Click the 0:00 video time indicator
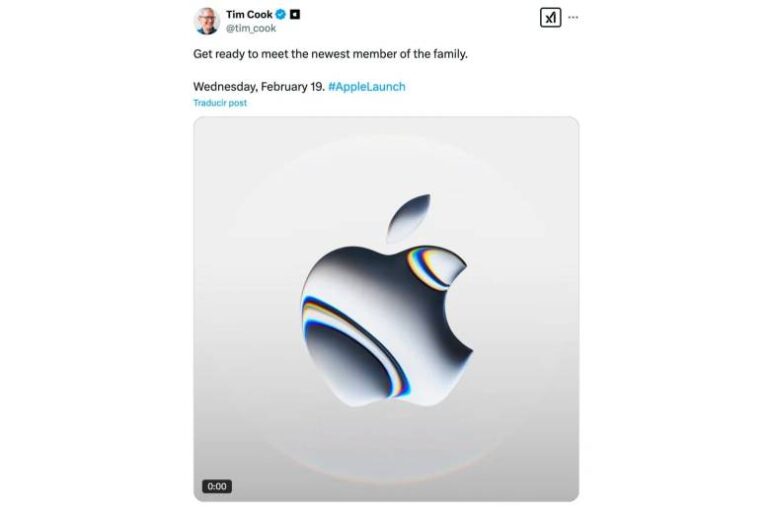This screenshot has width=770, height=511. point(217,486)
